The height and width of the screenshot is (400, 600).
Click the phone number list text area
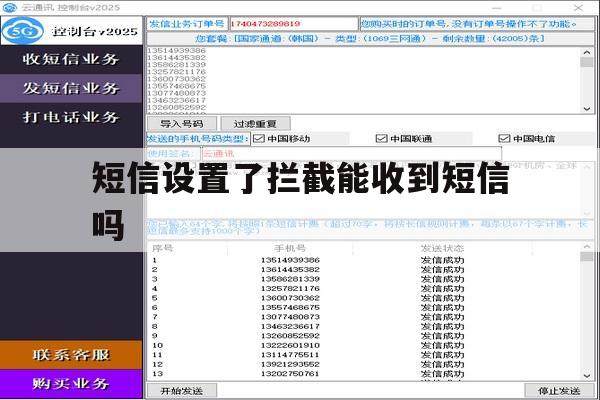364,80
